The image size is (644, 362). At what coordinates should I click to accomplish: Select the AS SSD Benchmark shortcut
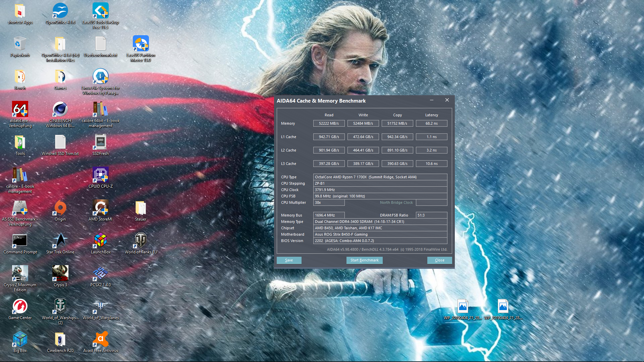click(x=20, y=208)
